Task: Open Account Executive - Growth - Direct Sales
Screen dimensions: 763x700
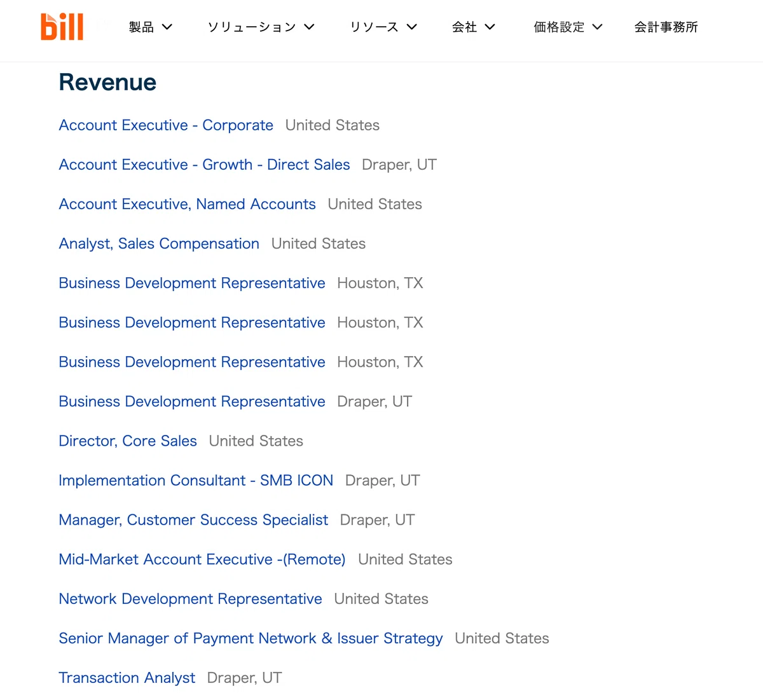Action: [204, 165]
